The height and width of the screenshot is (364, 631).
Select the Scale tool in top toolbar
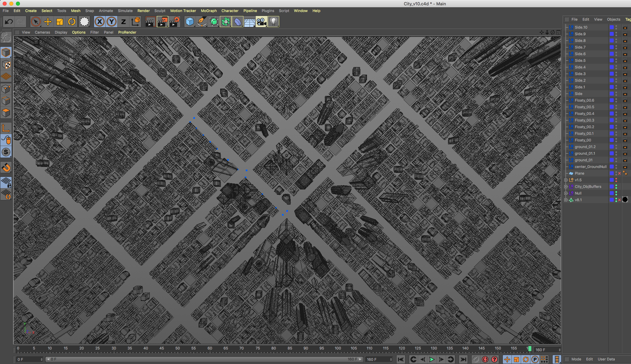[60, 22]
